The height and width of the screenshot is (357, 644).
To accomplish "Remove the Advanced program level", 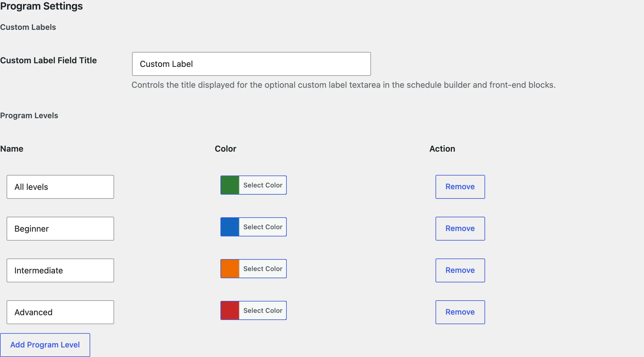I will [x=460, y=312].
